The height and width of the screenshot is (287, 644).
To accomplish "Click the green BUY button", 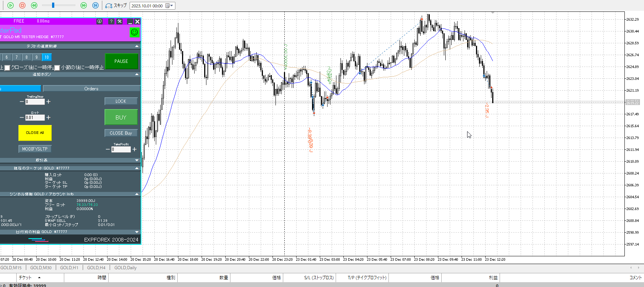I will pos(121,117).
